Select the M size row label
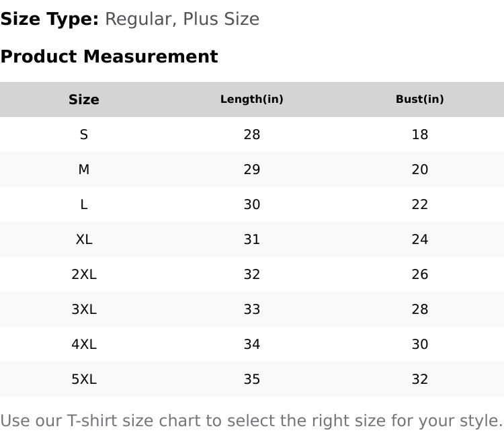 point(84,169)
